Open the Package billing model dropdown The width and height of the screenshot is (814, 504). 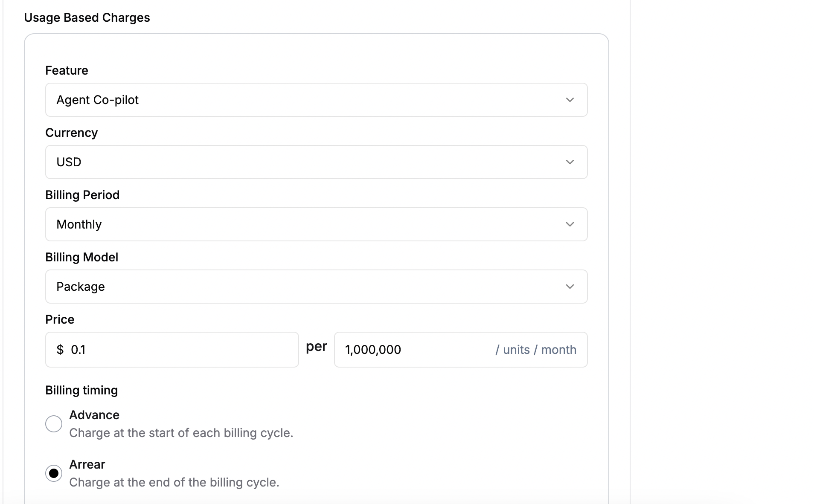(317, 287)
